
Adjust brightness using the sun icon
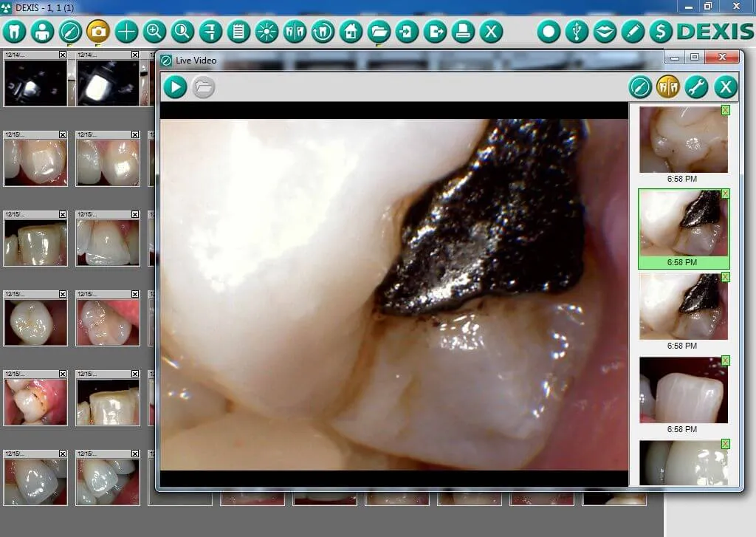click(x=266, y=33)
